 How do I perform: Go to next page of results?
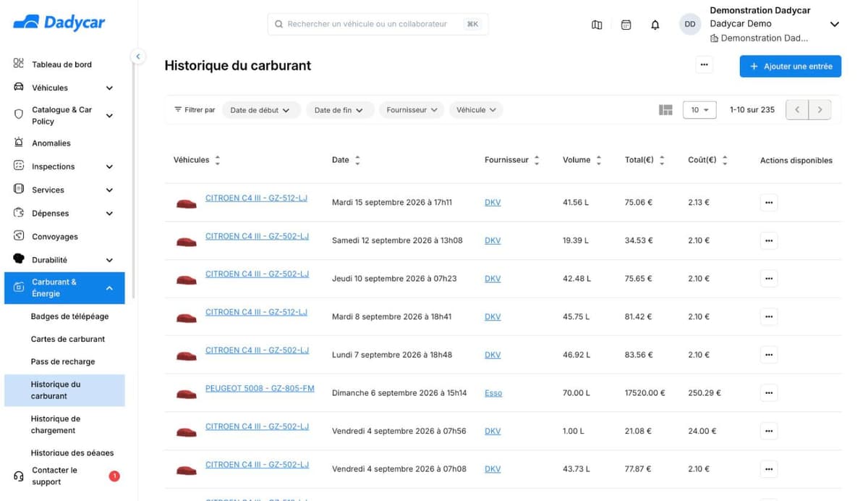pos(820,110)
